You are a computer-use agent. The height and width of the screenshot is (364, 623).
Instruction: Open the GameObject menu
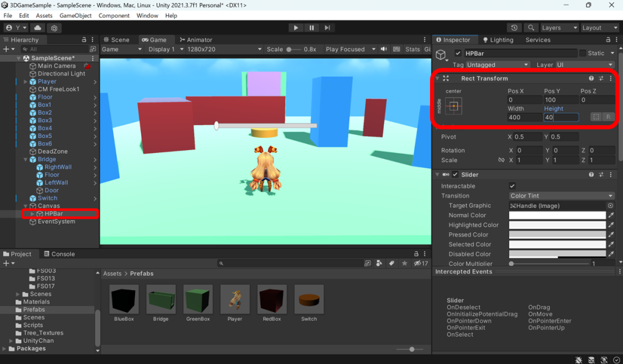pyautogui.click(x=76, y=16)
